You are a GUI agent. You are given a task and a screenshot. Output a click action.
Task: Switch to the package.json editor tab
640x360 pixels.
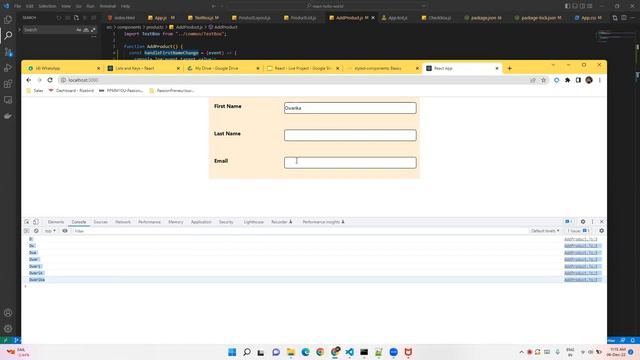click(x=483, y=18)
